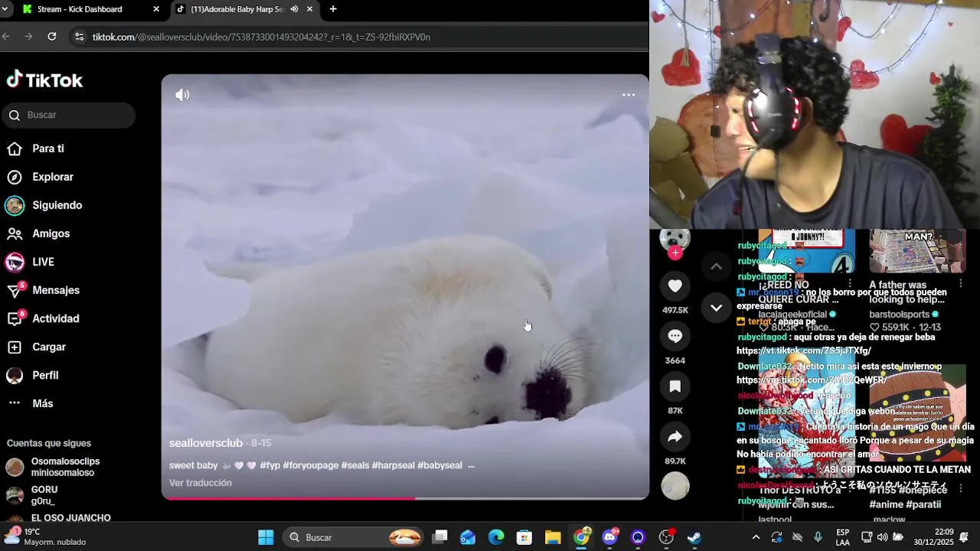Open the spinning sound disc thumbnail

tap(675, 486)
